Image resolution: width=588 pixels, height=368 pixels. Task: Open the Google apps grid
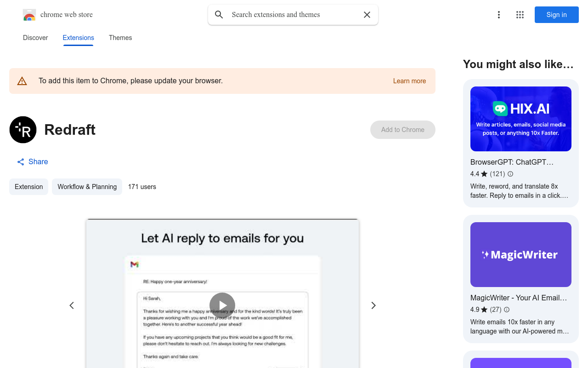pos(520,15)
